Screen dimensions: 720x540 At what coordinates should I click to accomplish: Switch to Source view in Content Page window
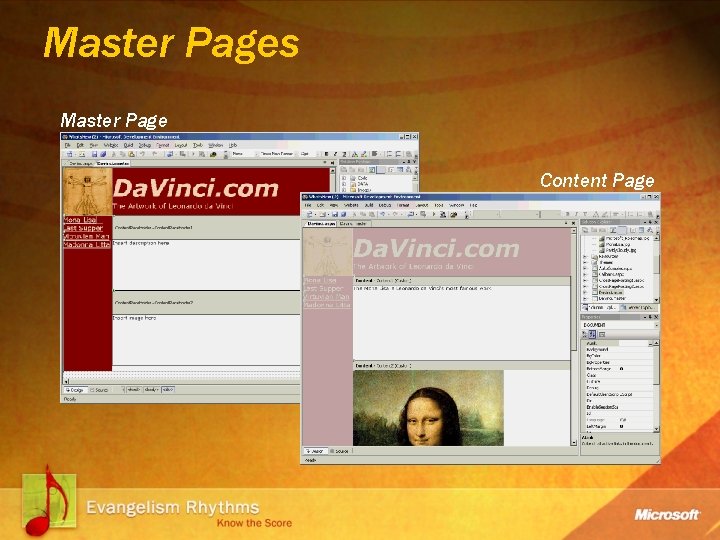pos(340,451)
